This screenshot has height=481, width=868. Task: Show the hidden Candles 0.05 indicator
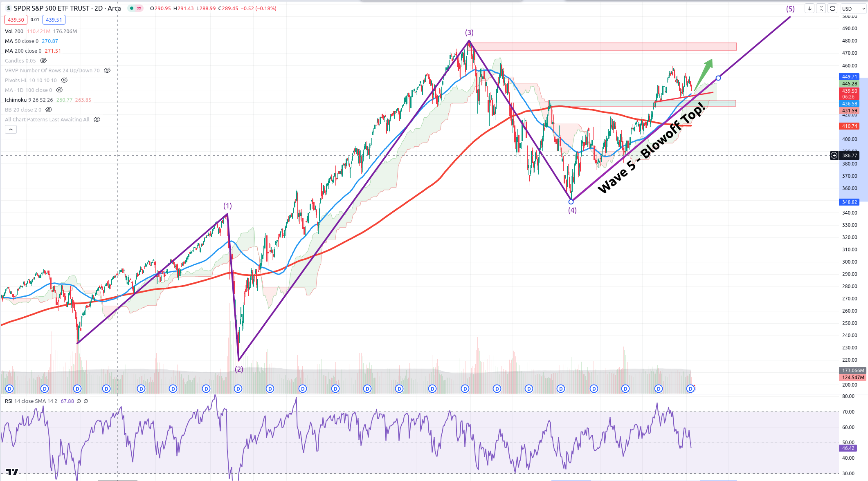(43, 60)
